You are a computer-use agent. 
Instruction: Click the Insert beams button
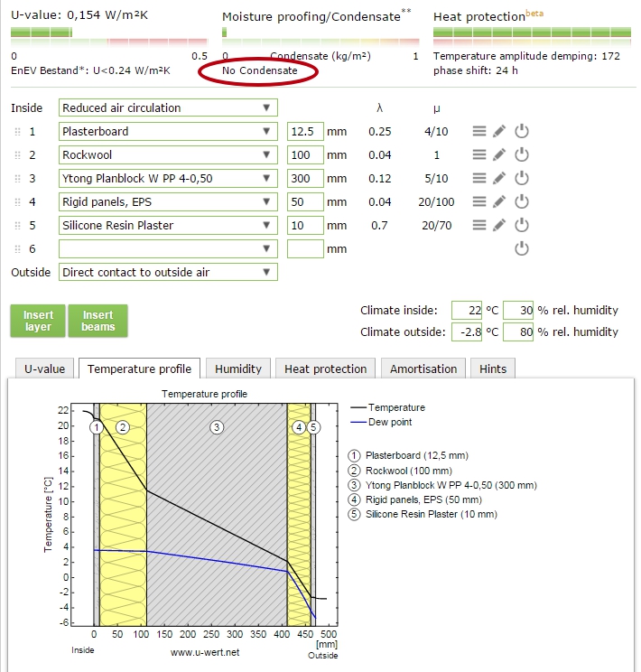pyautogui.click(x=98, y=321)
